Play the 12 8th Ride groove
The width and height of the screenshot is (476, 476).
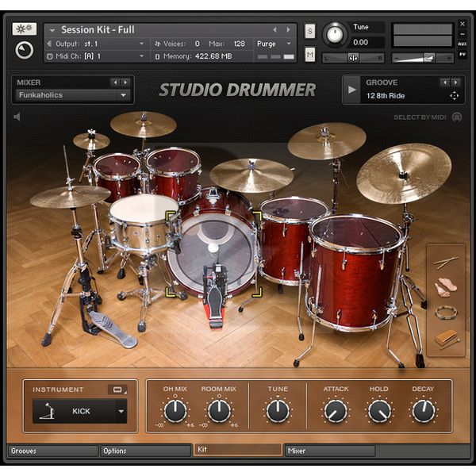352,90
